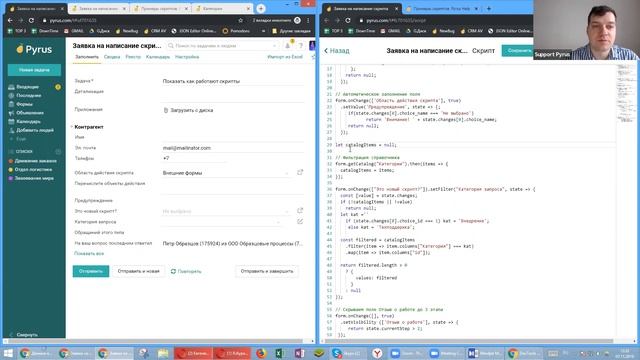This screenshot has height=360, width=640.
Task: Switch to the Реестр tab
Action: (x=133, y=57)
